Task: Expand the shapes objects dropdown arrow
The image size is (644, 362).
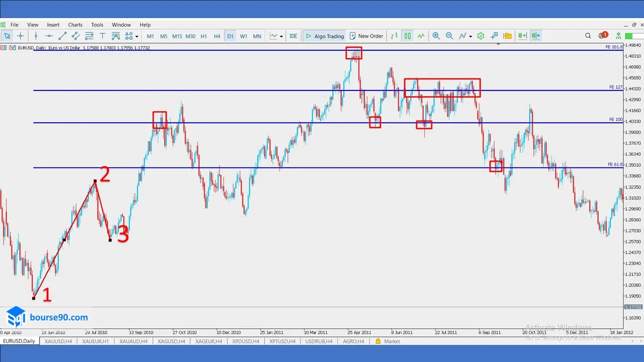Action: pos(137,36)
